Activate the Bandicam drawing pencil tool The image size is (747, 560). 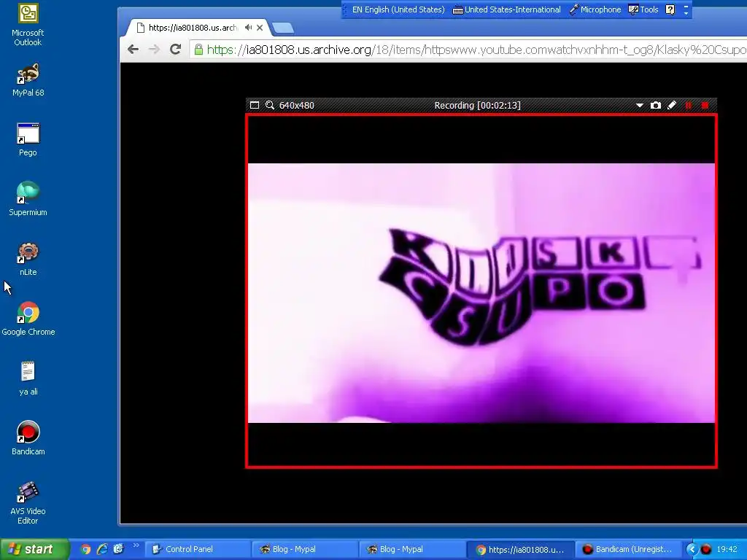click(x=672, y=105)
